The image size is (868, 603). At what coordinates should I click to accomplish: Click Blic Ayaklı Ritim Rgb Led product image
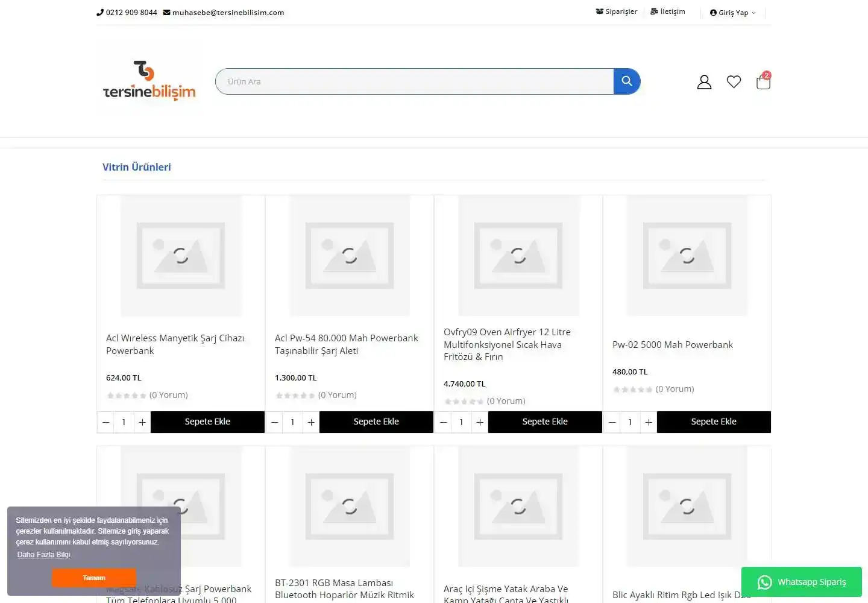click(x=687, y=507)
